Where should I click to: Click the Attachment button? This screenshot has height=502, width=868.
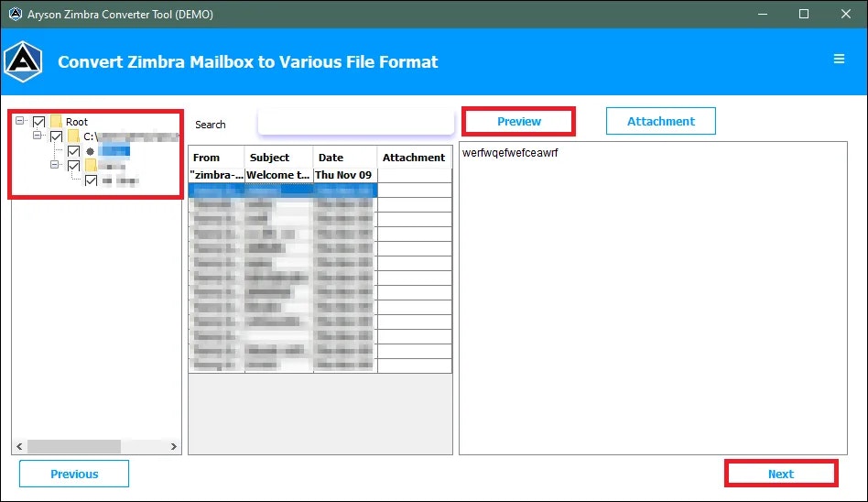661,121
